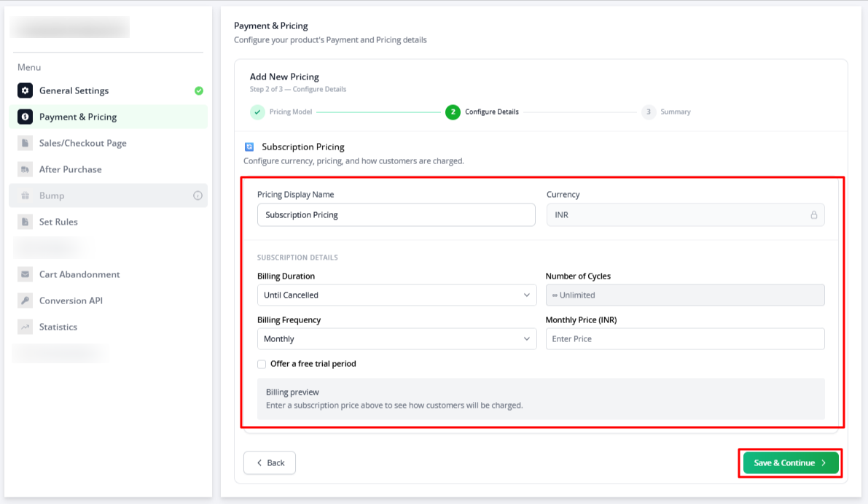Click the General Settings gear icon
This screenshot has width=868, height=504.
coord(25,90)
